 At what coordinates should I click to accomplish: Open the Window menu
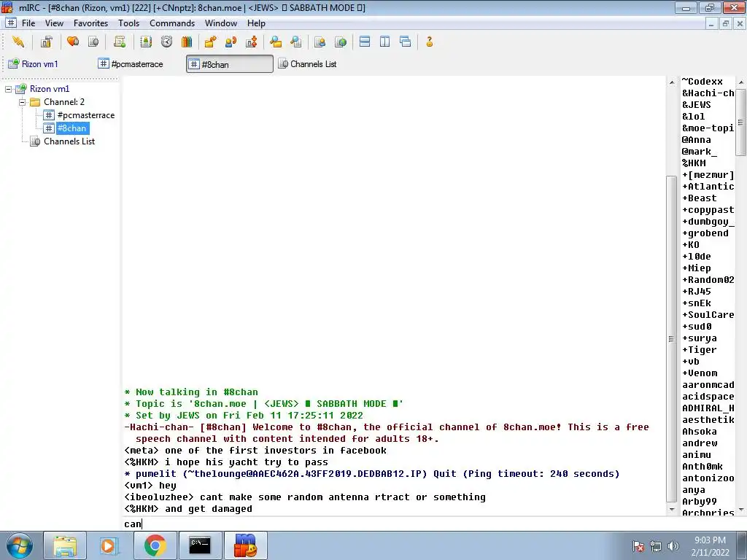(220, 23)
